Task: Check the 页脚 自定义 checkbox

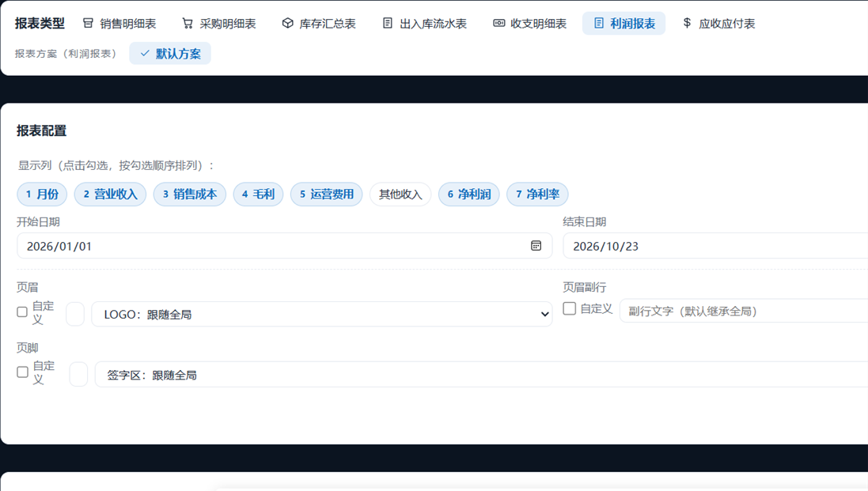Action: tap(22, 372)
